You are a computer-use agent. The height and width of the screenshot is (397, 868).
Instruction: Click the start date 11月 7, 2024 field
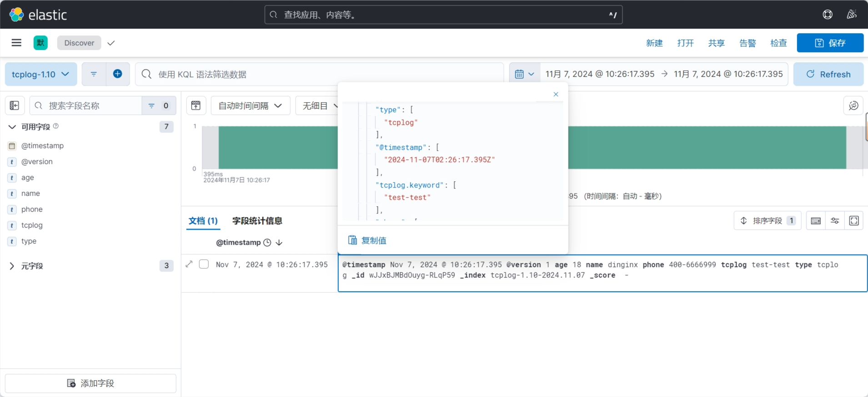coord(600,74)
